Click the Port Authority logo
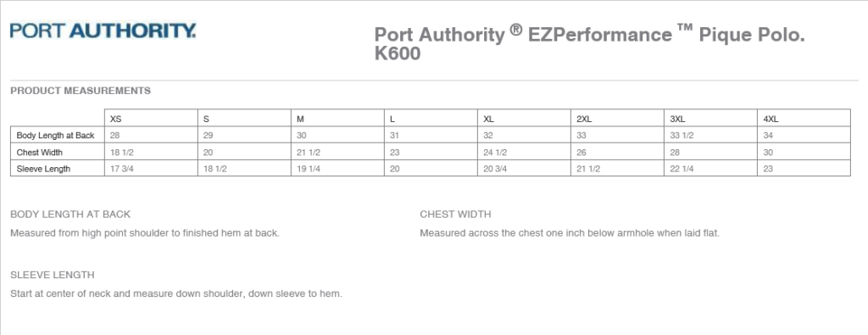The image size is (868, 335). 103,31
